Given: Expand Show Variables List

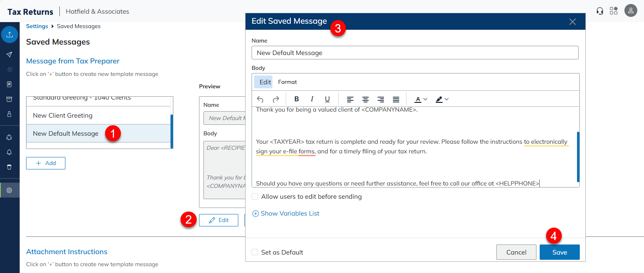Looking at the screenshot, I should 286,214.
